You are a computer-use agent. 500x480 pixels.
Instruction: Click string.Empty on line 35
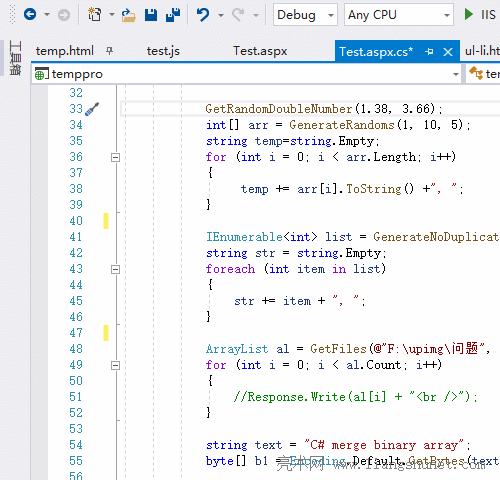[x=332, y=141]
